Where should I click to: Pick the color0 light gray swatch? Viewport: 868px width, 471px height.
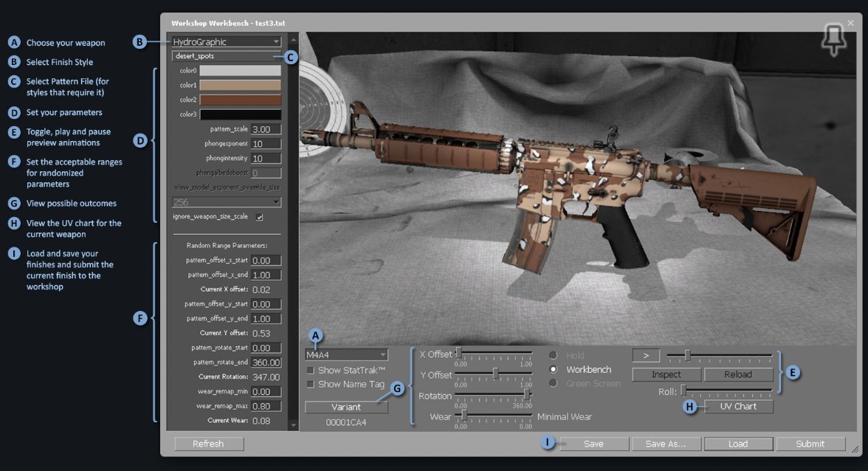tap(241, 70)
